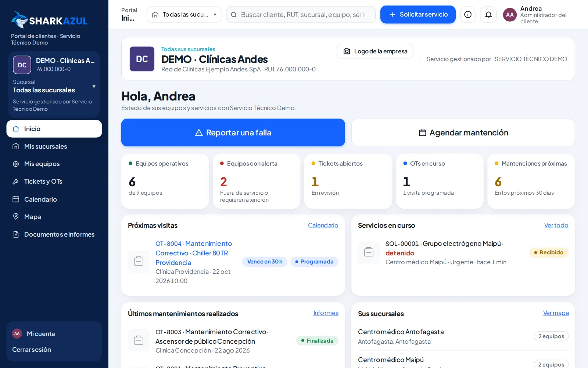This screenshot has width=588, height=368.
Task: Open Mis sucursales menu item
Action: click(x=54, y=146)
